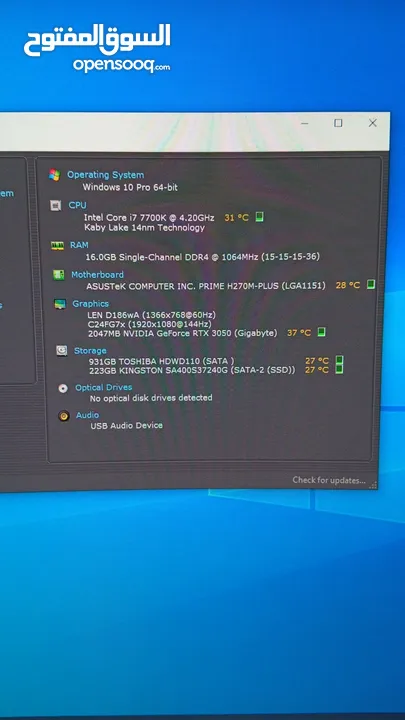
Task: Open the Motherboard section link
Action: point(97,275)
